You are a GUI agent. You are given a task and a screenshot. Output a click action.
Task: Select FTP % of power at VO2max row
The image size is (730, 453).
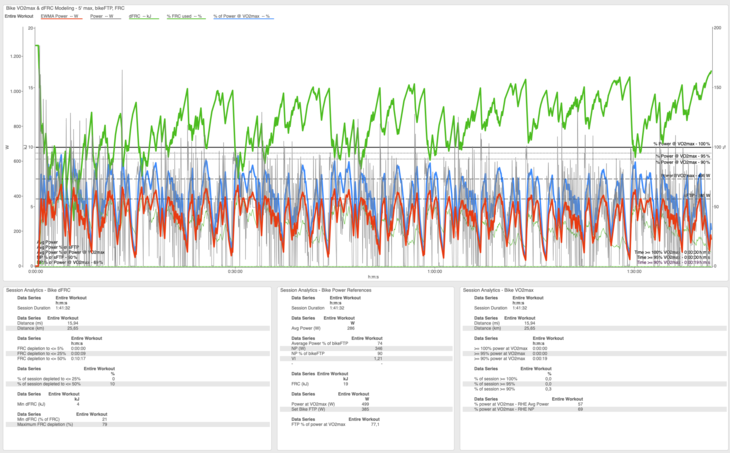point(366,425)
